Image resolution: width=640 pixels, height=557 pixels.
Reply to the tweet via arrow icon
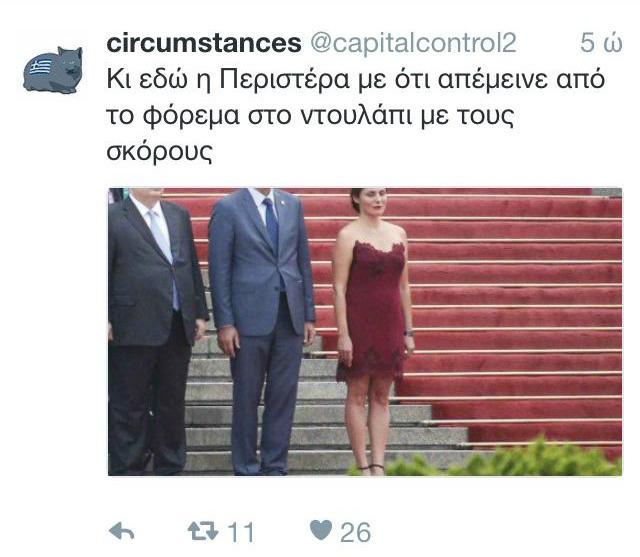pyautogui.click(x=122, y=531)
